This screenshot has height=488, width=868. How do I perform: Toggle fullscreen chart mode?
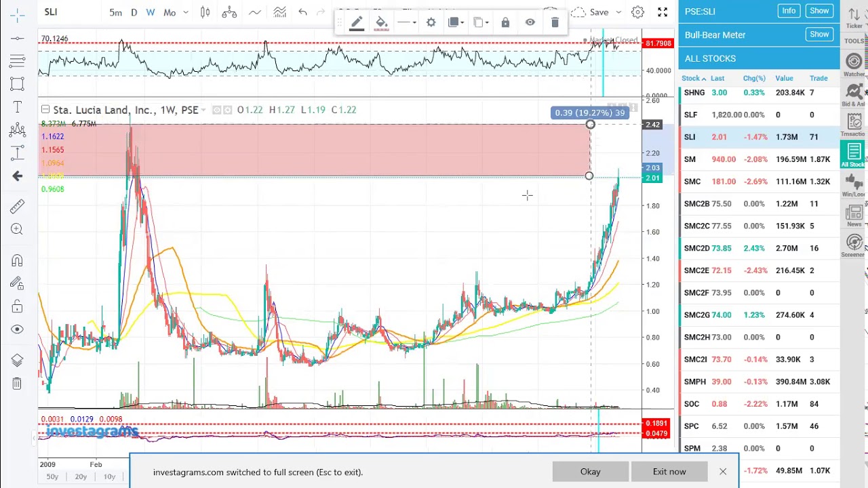tap(663, 12)
